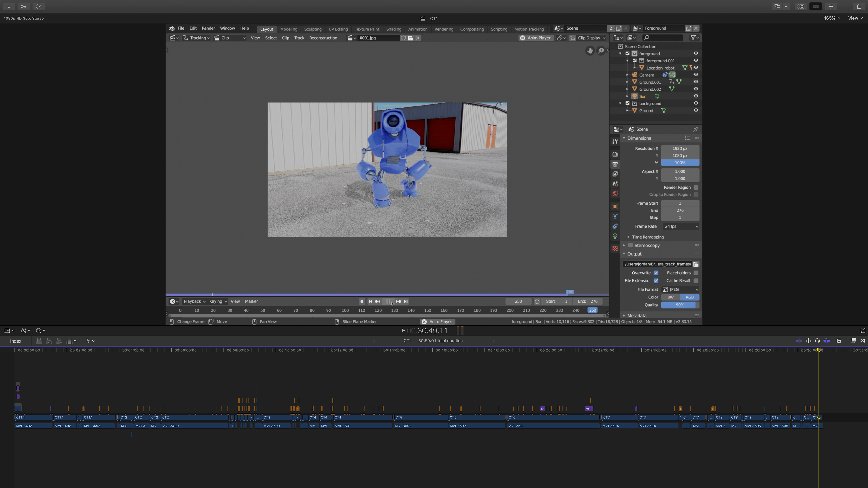Open the Final Cut share icon
This screenshot has height=488, width=868.
point(859,6)
